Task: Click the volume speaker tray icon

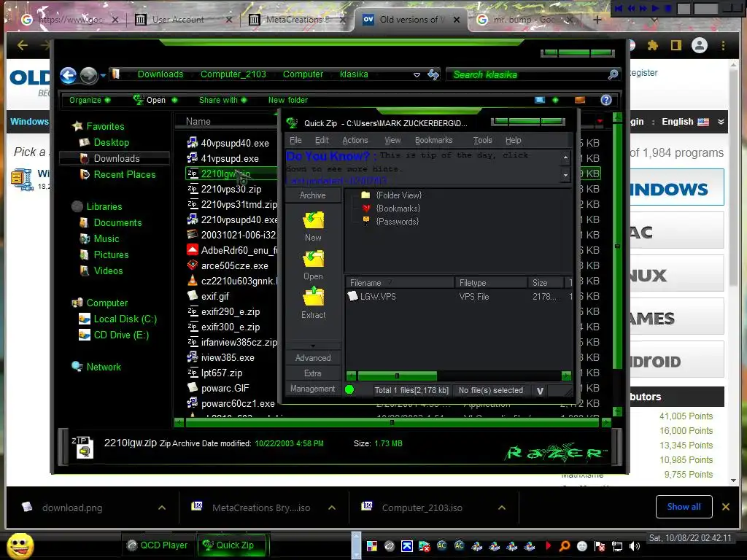Action: 635,546
